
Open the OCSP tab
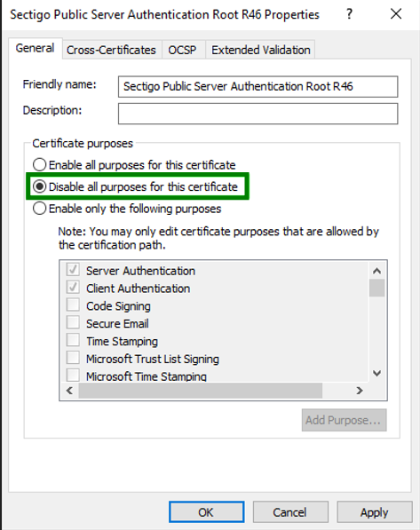[x=183, y=50]
